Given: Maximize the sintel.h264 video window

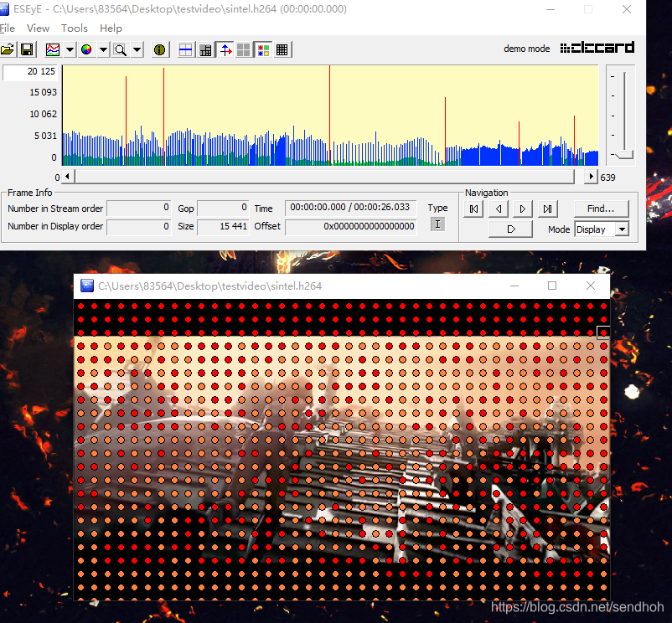Looking at the screenshot, I should [x=552, y=286].
